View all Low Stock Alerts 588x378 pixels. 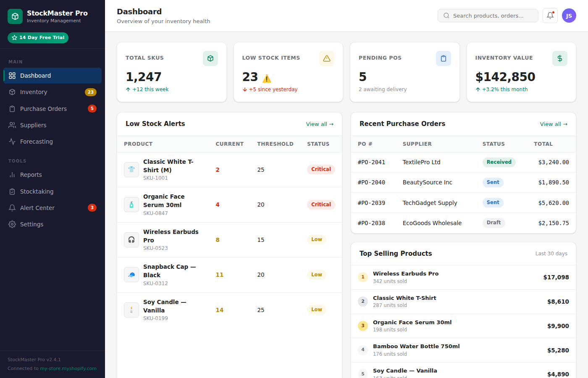[x=320, y=124]
